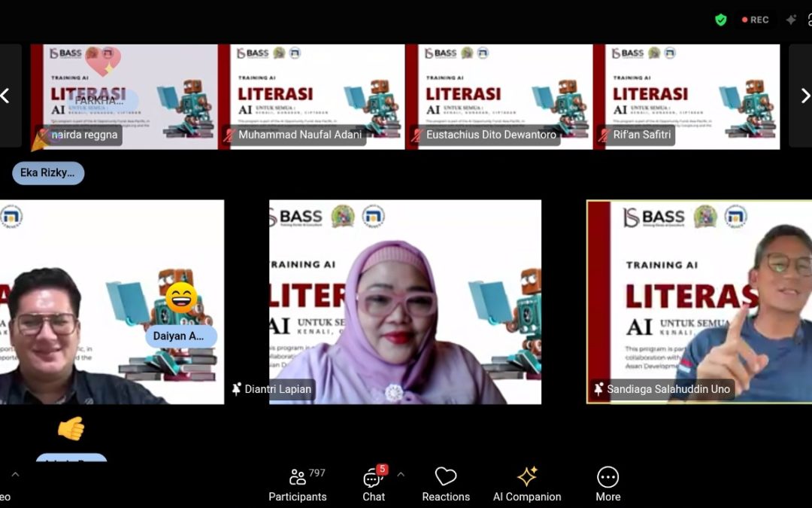The height and width of the screenshot is (508, 812).
Task: Open the Participants panel
Action: [298, 485]
